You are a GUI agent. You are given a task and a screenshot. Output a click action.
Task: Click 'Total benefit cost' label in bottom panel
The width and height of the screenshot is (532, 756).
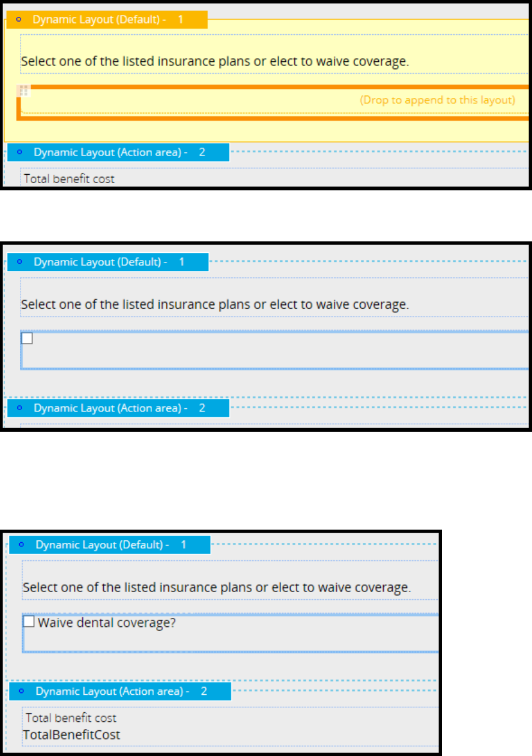tap(71, 718)
